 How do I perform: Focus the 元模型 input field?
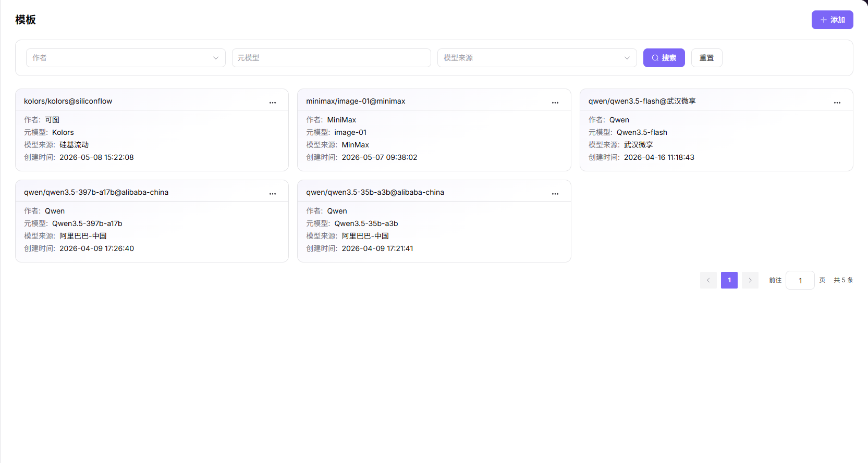(x=332, y=58)
